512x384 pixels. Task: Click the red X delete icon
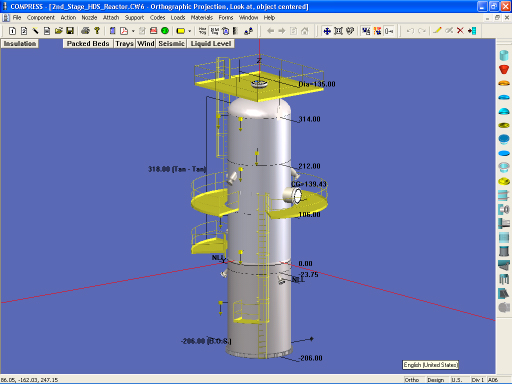[x=460, y=31]
